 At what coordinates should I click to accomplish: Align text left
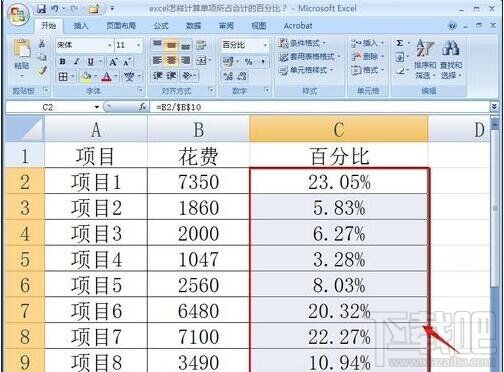coord(157,60)
